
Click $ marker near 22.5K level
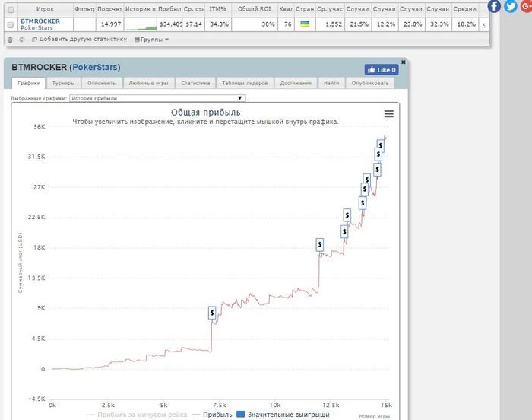click(x=347, y=215)
